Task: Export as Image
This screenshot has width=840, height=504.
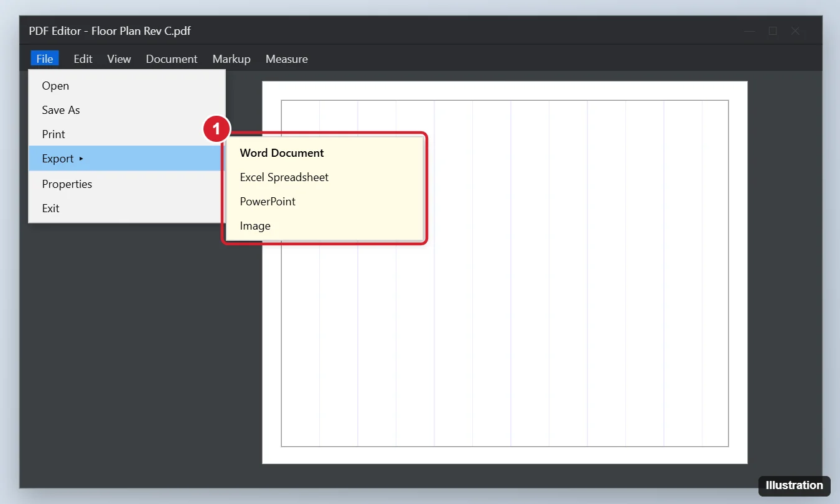Action: pyautogui.click(x=325, y=226)
